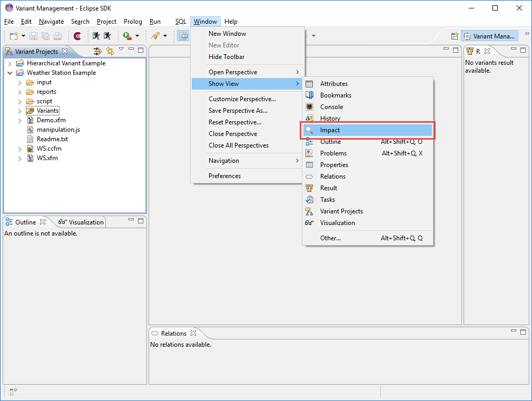Choose Properties from the Show View submenu
This screenshot has height=401, width=532.
(368, 165)
